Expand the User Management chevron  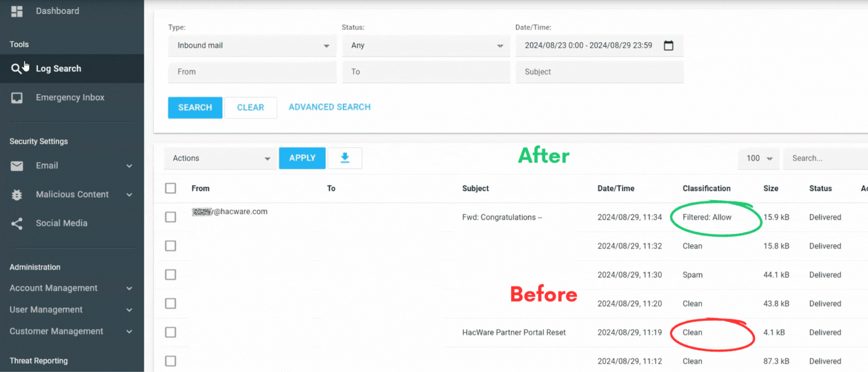click(x=129, y=310)
